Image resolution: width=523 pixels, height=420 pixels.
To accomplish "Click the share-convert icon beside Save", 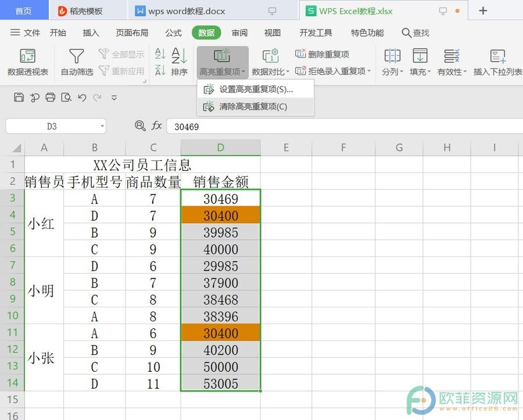I will tap(35, 98).
